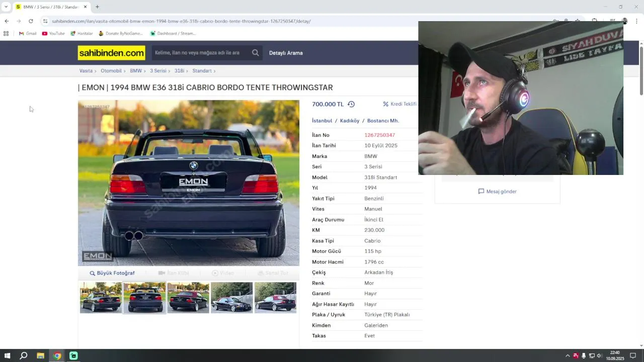This screenshot has height=362, width=644.
Task: Click the Kredi Teklifi percent icon
Action: tap(386, 104)
